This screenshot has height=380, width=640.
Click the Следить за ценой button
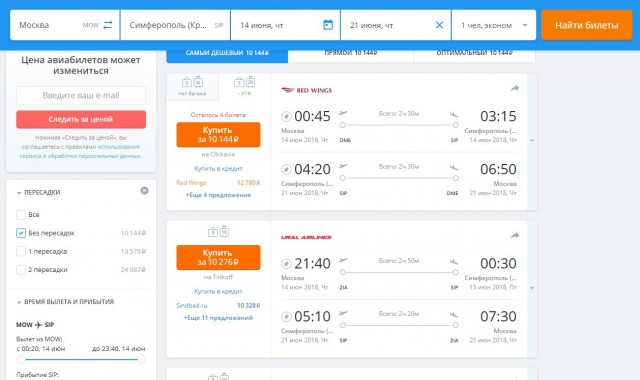(x=81, y=119)
